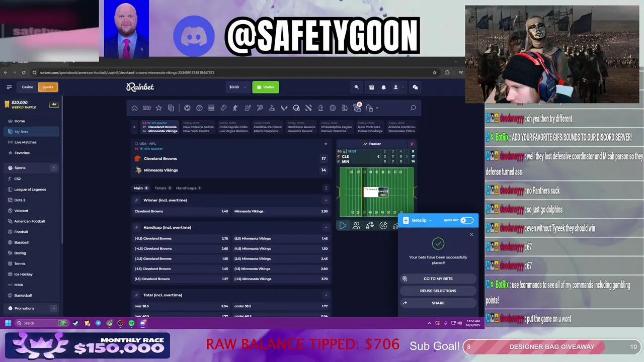Show lineups people icon under the tracker

356,226
